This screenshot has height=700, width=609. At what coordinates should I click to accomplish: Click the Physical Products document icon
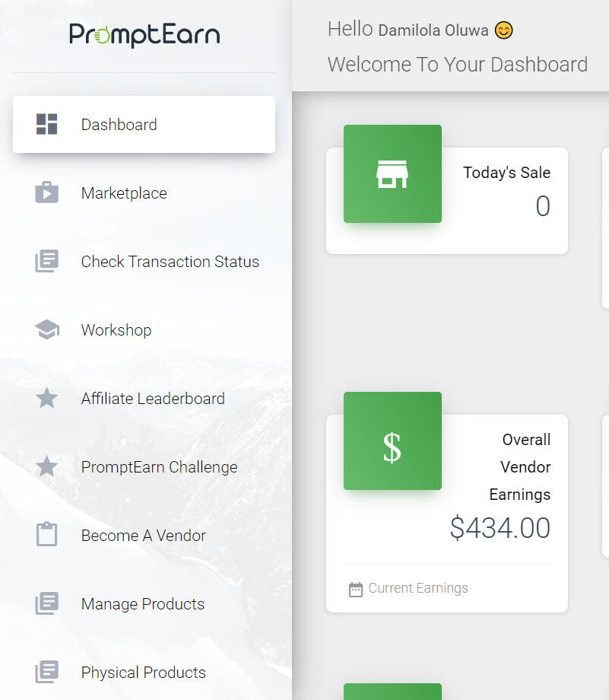47,671
